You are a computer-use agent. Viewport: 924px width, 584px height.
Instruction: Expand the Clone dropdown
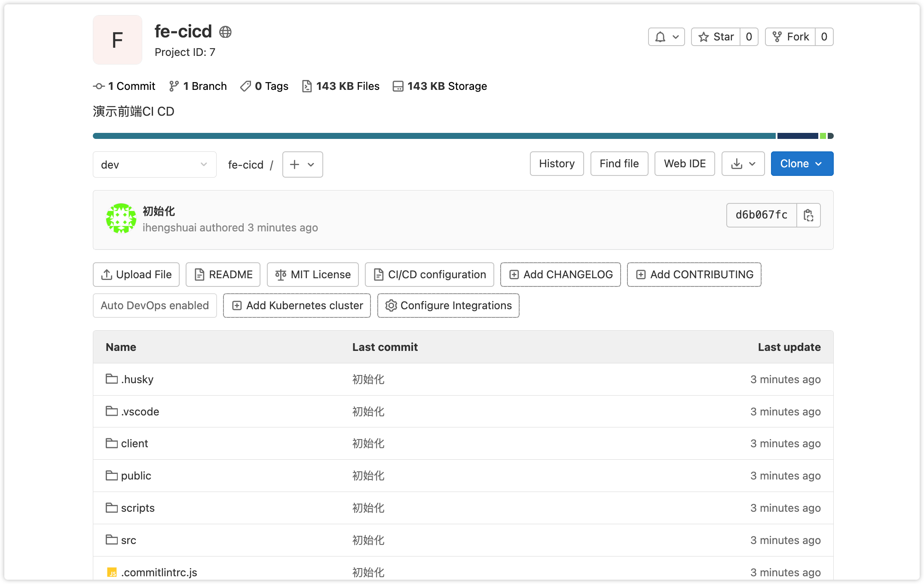802,164
